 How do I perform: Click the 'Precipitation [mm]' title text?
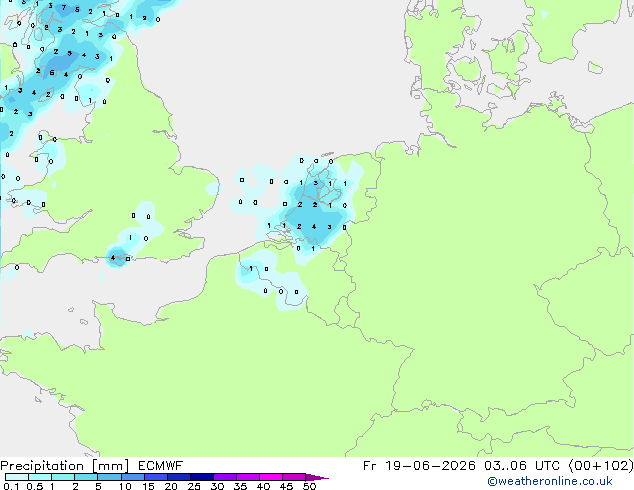(64, 466)
